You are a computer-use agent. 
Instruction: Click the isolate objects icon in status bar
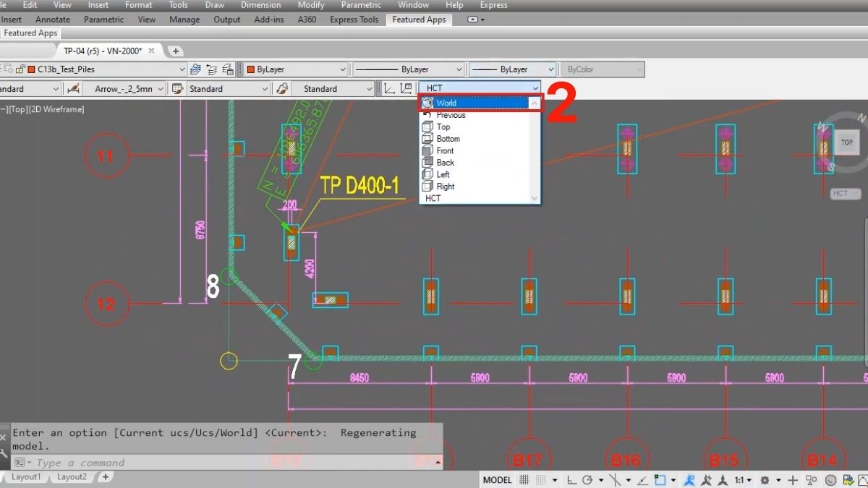point(812,480)
